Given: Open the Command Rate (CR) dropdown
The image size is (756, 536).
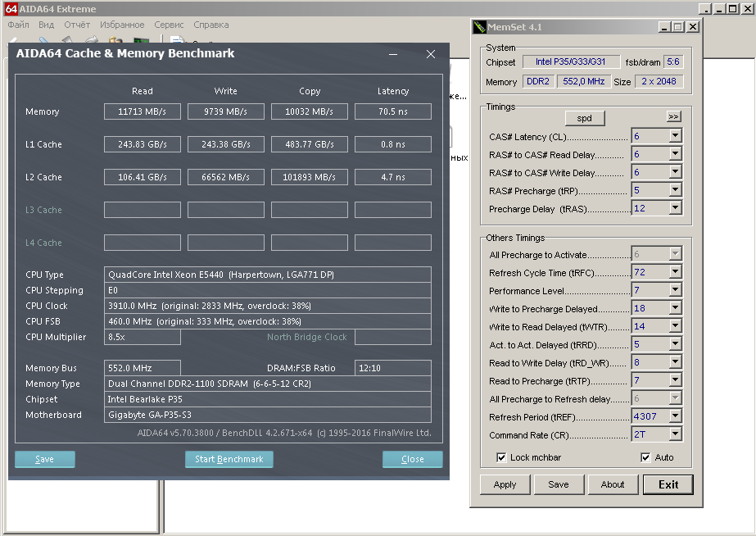Looking at the screenshot, I should click(x=675, y=434).
